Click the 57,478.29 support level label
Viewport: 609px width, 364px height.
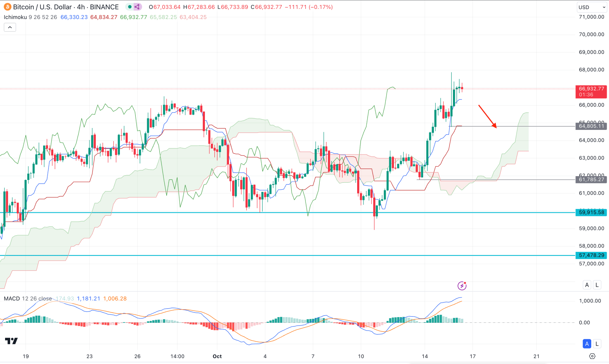591,255
